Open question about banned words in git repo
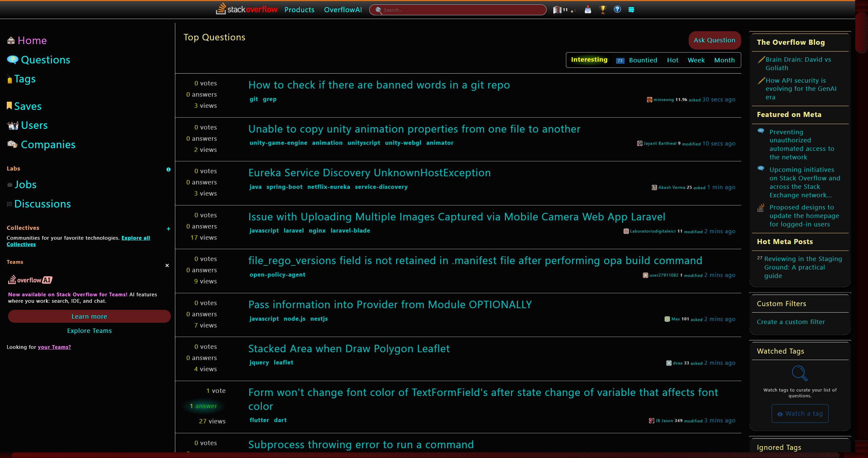The width and height of the screenshot is (868, 458). tap(379, 85)
